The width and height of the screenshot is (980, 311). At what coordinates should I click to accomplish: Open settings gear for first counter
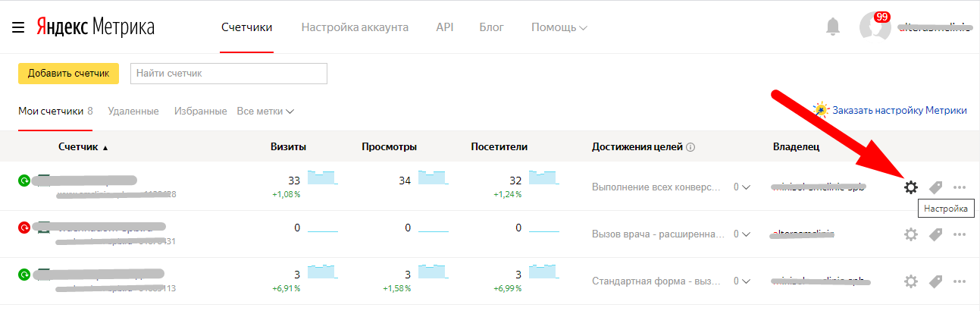tap(910, 187)
